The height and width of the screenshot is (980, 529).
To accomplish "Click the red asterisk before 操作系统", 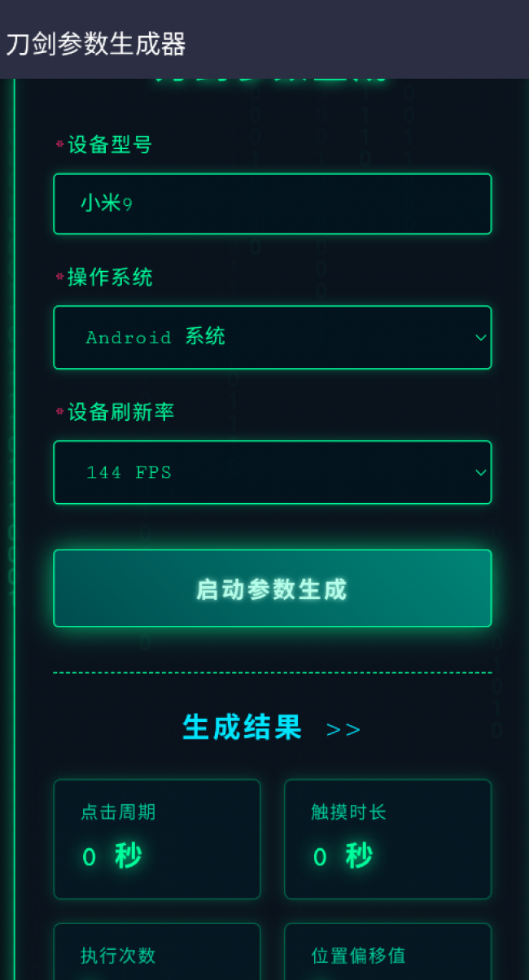I will pos(59,277).
